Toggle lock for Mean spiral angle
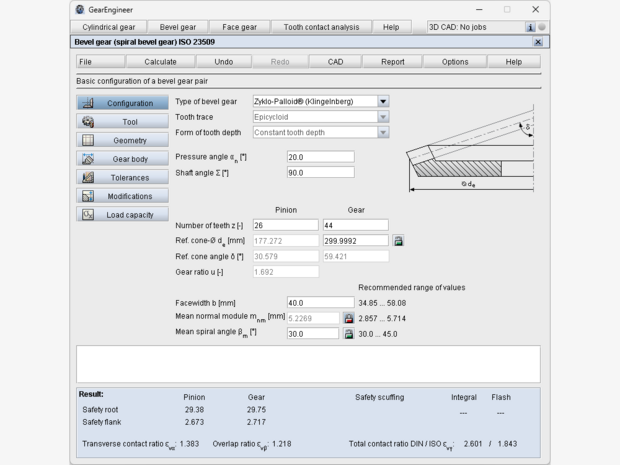The width and height of the screenshot is (620, 465). (x=349, y=333)
